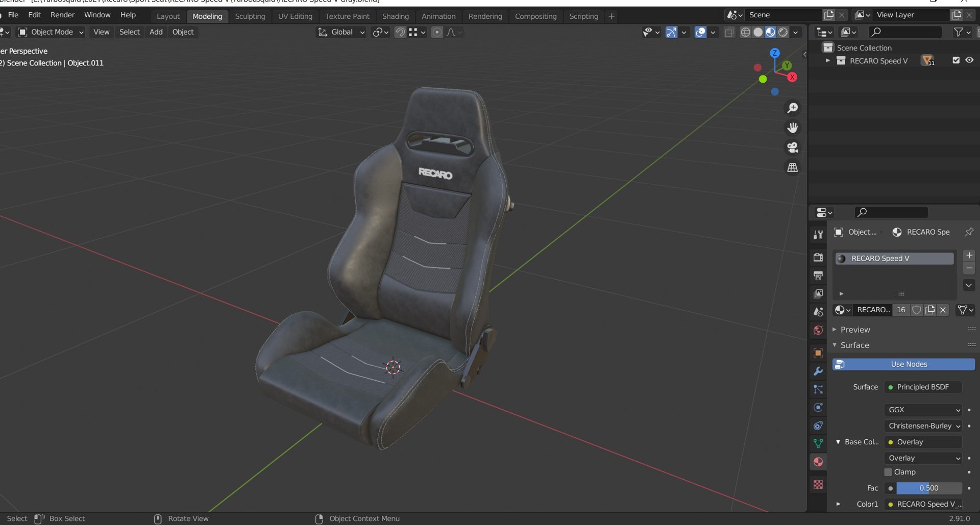Viewport: 980px width, 525px height.
Task: Open the Material properties tab
Action: [x=818, y=462]
